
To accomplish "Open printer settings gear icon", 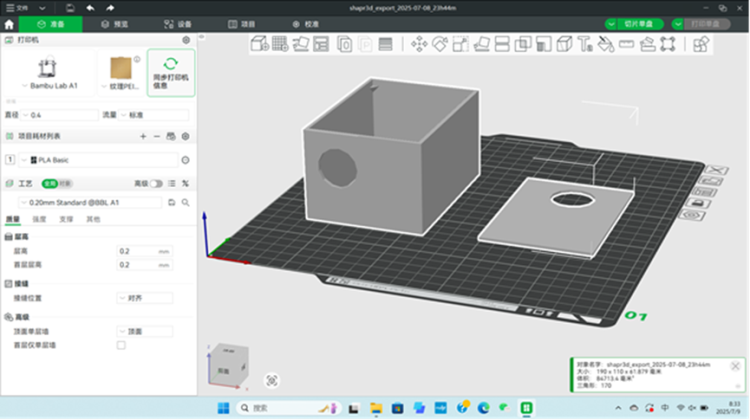I will click(x=186, y=40).
